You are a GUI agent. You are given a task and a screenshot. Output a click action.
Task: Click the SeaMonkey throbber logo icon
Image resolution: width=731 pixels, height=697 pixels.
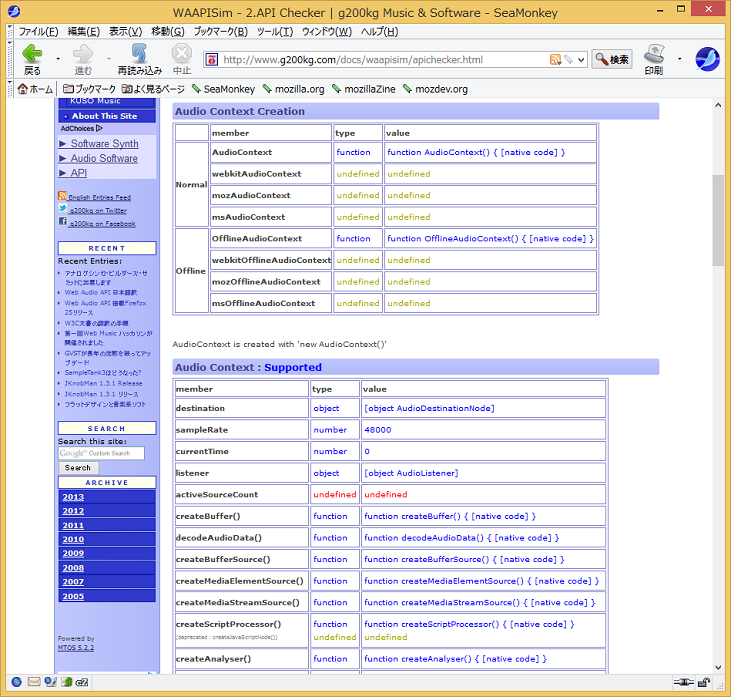pos(707,59)
